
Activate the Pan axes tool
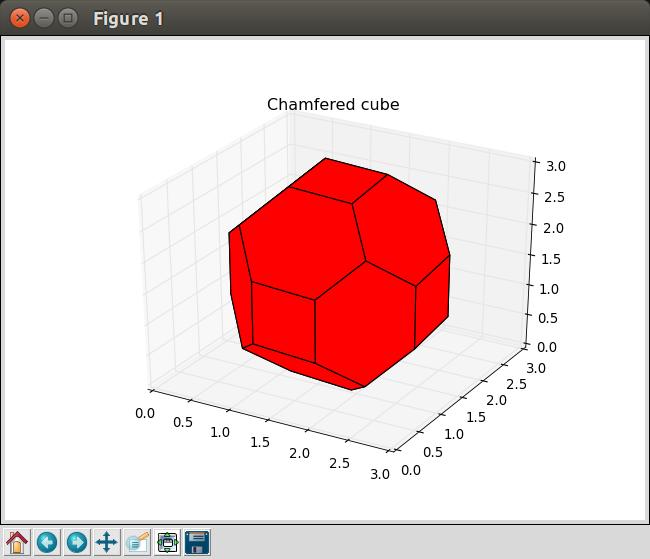106,542
